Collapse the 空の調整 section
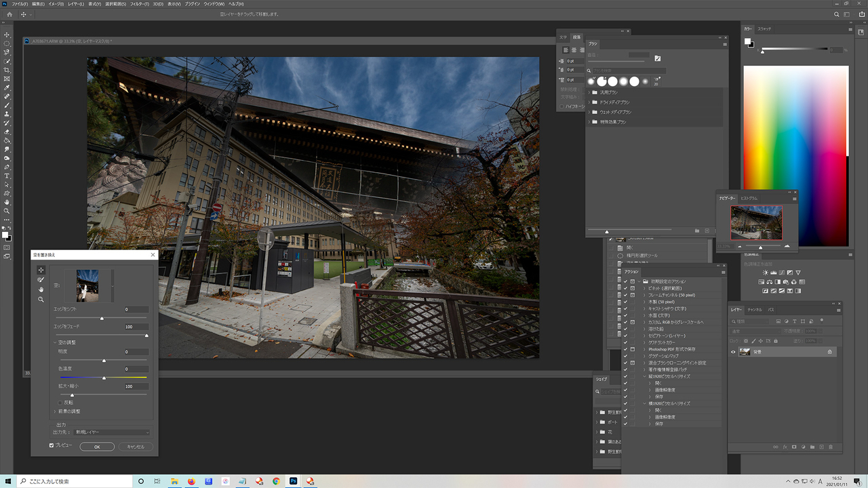This screenshot has width=868, height=488. coord(56,342)
